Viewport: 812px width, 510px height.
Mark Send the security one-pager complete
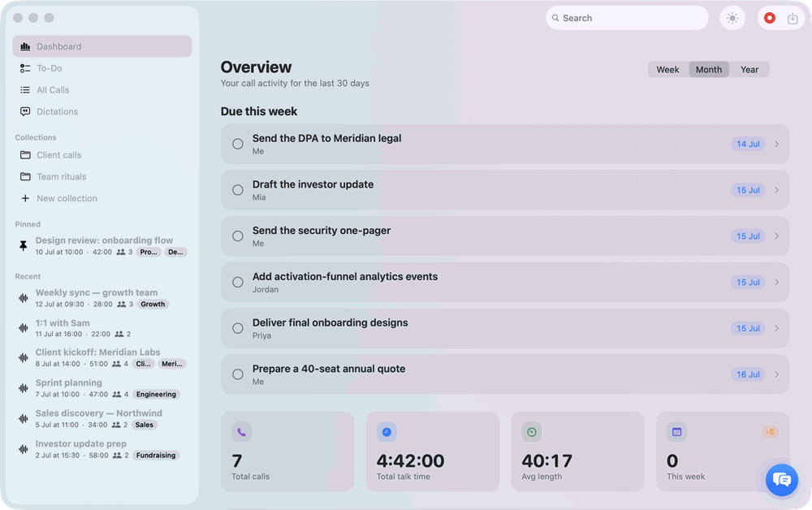point(238,236)
